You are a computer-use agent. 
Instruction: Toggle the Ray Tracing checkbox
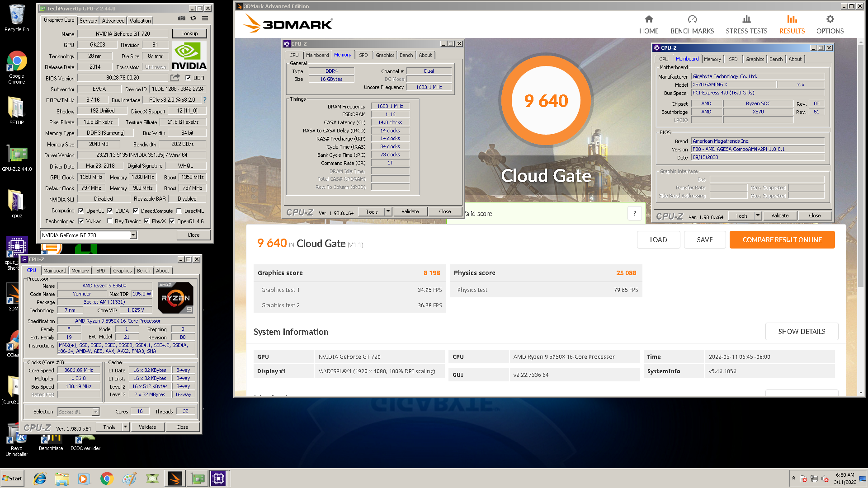(109, 221)
